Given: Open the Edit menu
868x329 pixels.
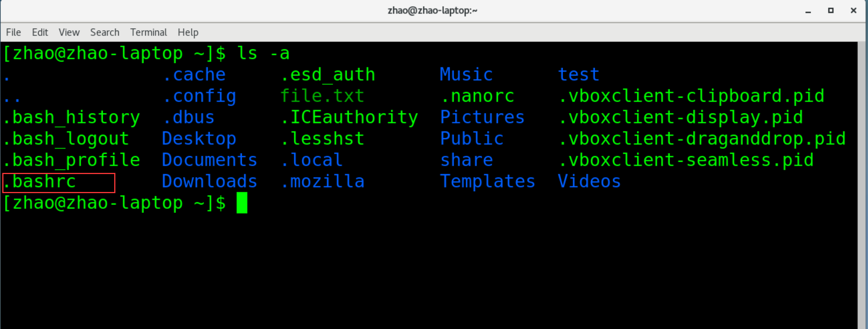Looking at the screenshot, I should (40, 32).
